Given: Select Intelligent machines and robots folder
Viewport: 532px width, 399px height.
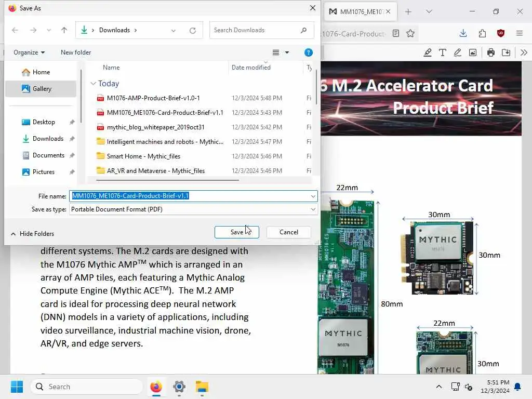Looking at the screenshot, I should (x=165, y=142).
